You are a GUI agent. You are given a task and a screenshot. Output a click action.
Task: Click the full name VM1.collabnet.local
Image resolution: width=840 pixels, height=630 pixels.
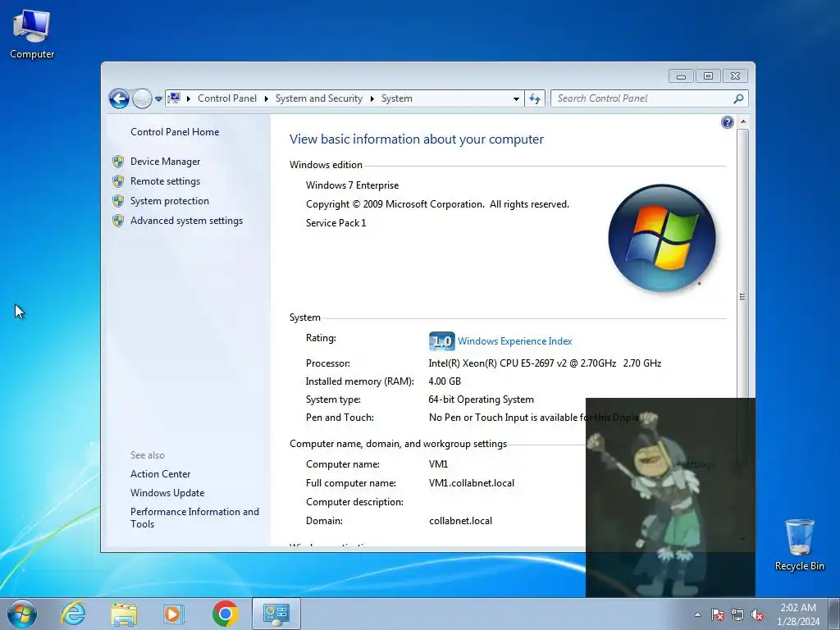(x=472, y=483)
